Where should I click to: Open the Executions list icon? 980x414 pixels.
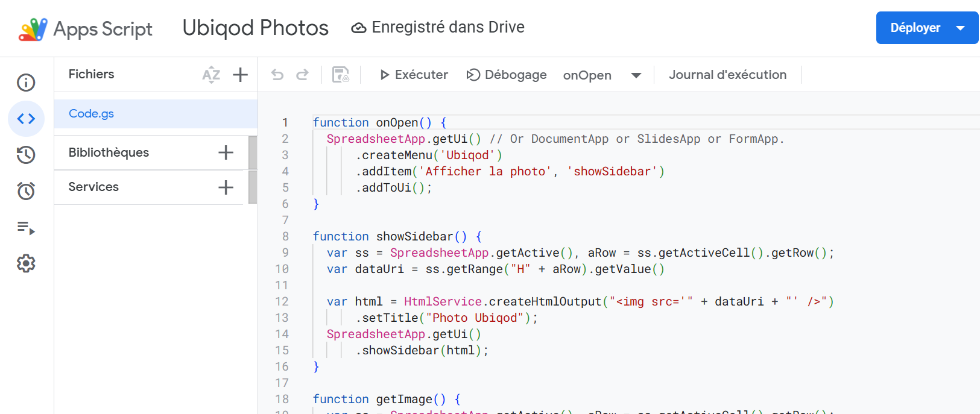pos(26,228)
